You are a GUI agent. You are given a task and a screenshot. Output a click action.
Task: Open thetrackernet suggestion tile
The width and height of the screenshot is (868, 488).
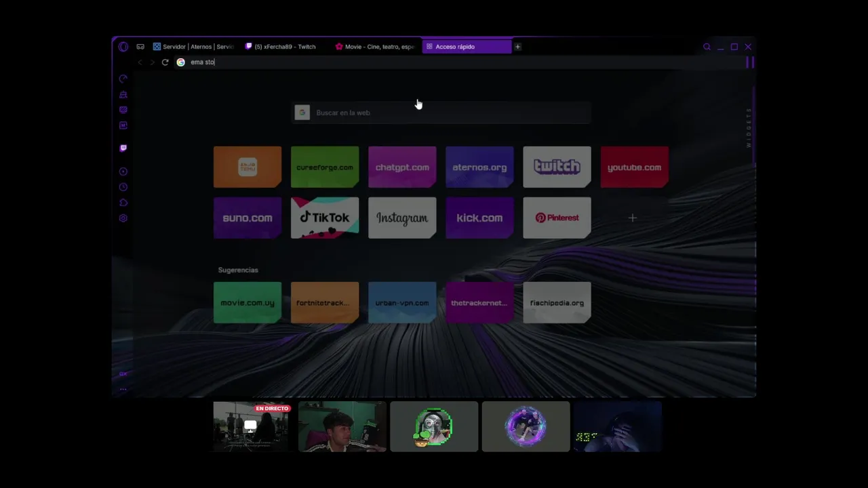479,302
